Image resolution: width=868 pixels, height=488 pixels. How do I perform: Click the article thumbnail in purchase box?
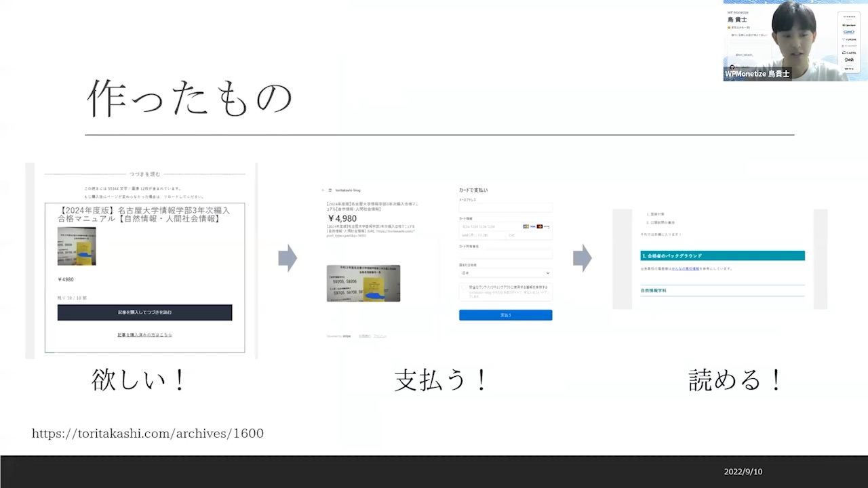(x=77, y=246)
